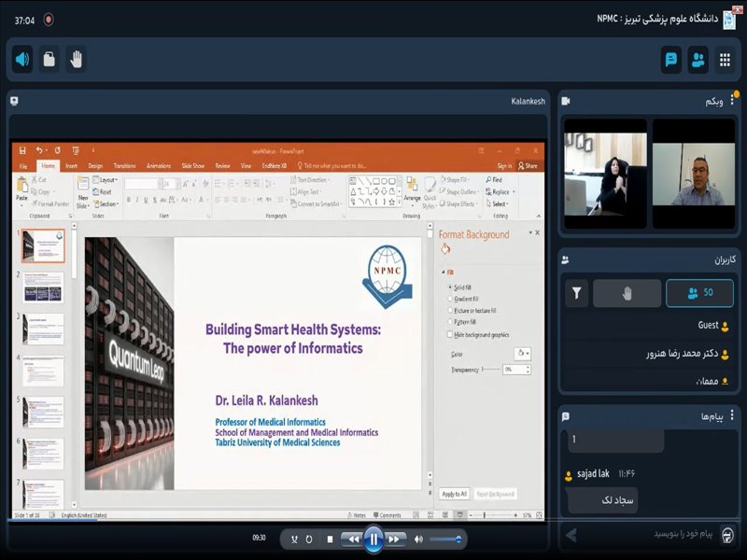
Task: Open the Color fill dropdown
Action: click(x=523, y=354)
